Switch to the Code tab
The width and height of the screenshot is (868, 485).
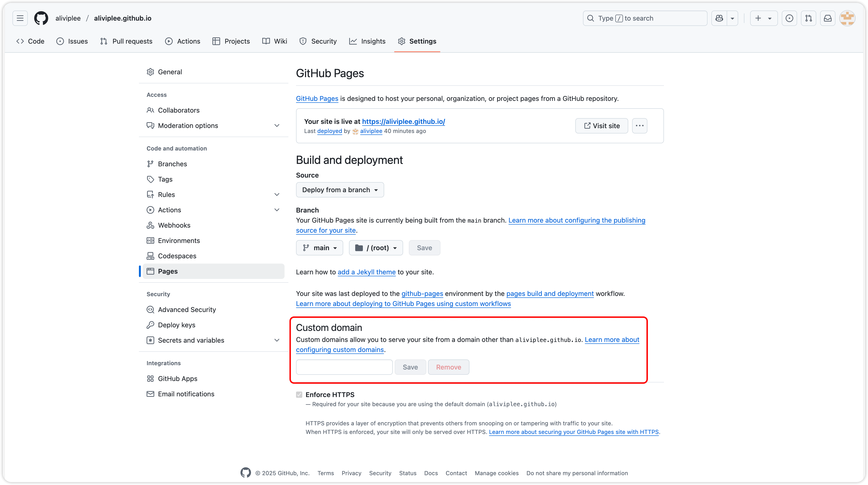[x=30, y=41]
